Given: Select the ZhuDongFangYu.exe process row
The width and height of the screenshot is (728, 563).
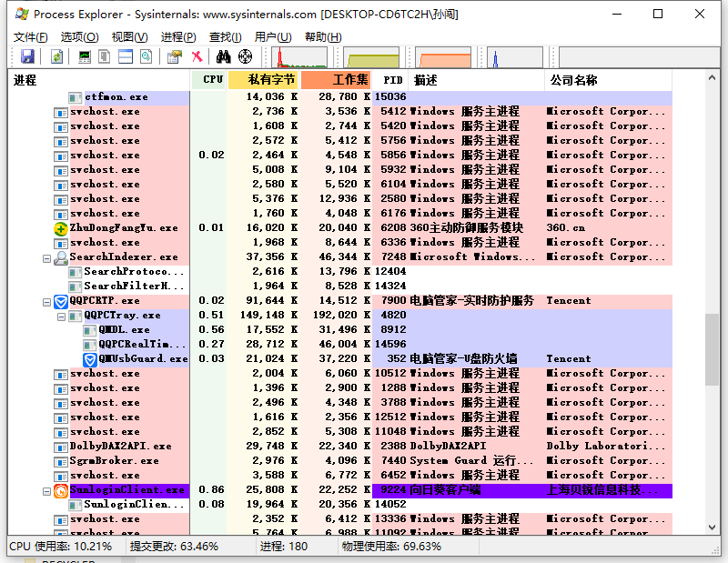Looking at the screenshot, I should coord(339,228).
